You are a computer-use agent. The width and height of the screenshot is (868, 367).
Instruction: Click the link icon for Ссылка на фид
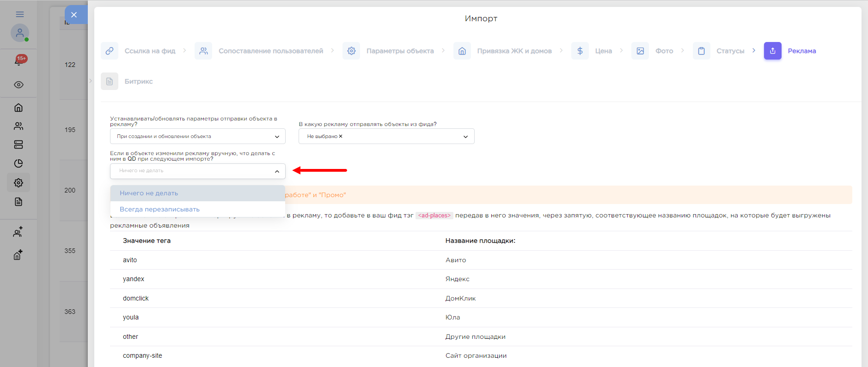(110, 51)
